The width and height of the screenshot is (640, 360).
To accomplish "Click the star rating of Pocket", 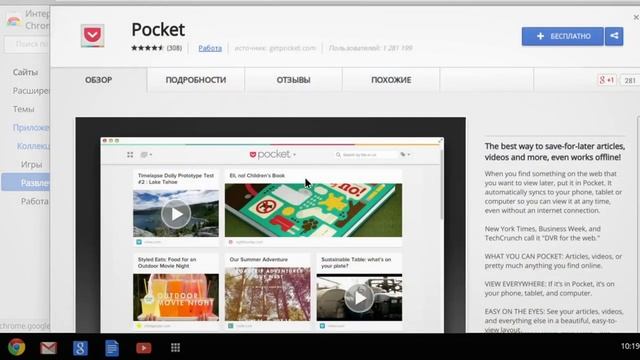I will click(x=147, y=48).
